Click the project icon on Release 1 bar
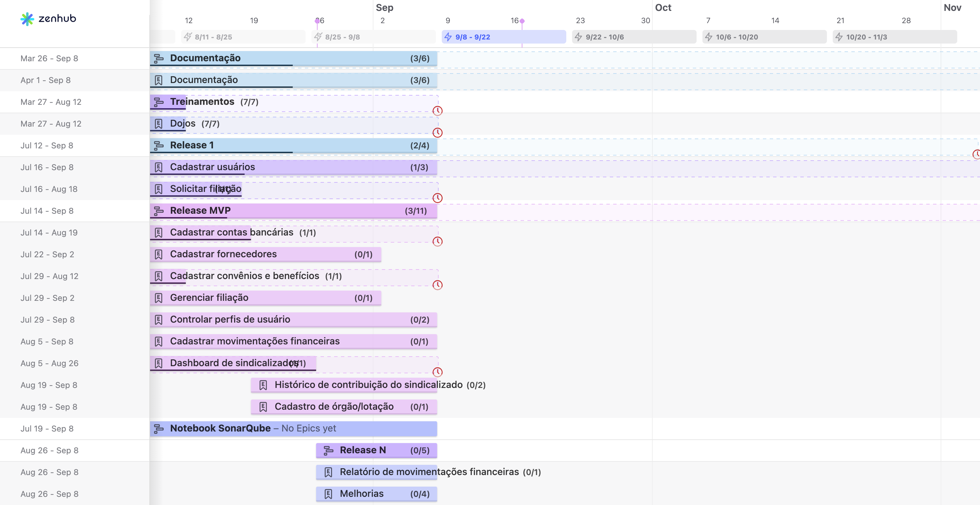 [159, 145]
